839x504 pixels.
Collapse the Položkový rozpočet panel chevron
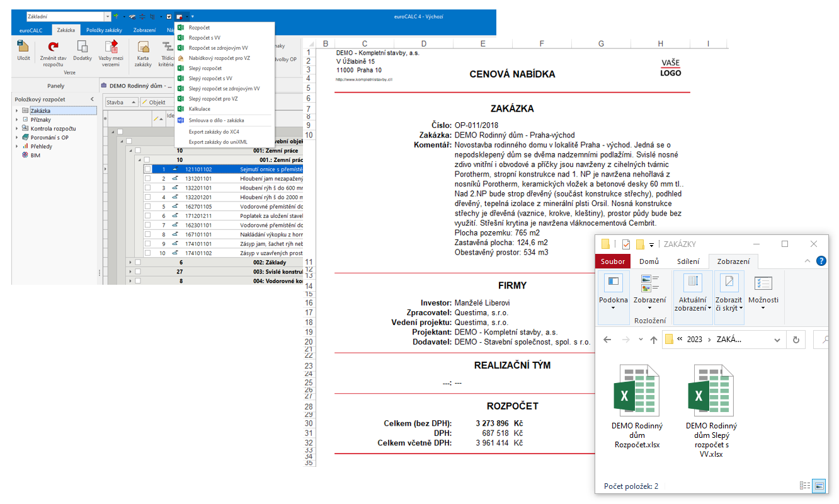pyautogui.click(x=92, y=99)
